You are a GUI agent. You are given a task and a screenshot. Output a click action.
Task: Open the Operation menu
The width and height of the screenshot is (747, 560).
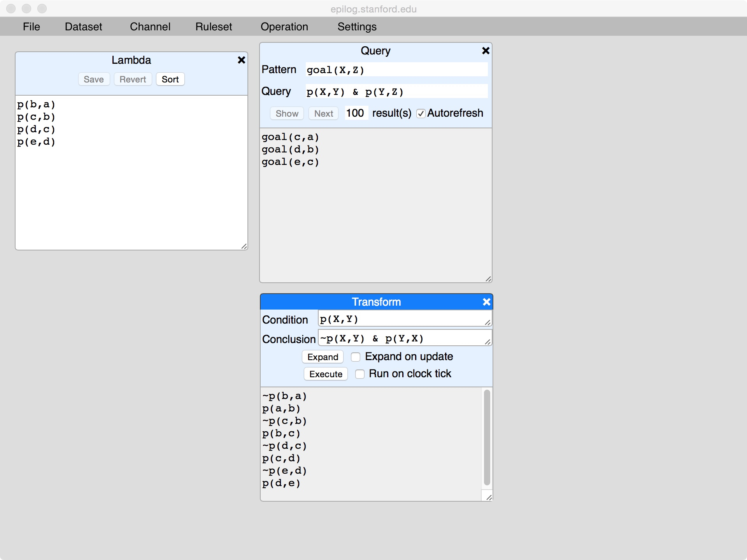click(x=284, y=26)
